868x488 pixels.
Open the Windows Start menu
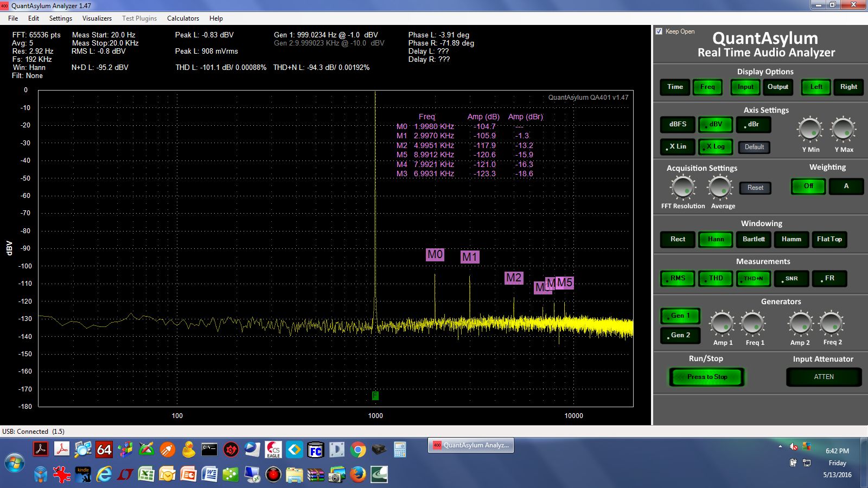click(15, 463)
